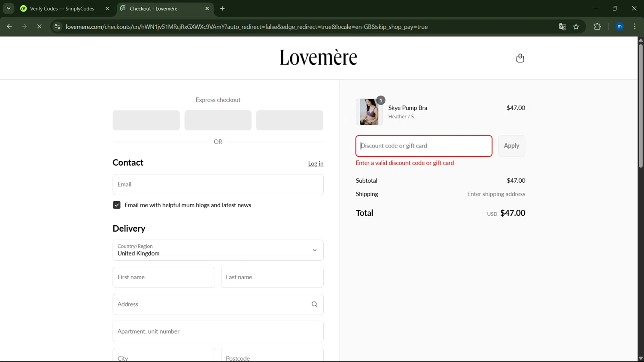Click the page URL in address bar

pos(247,27)
